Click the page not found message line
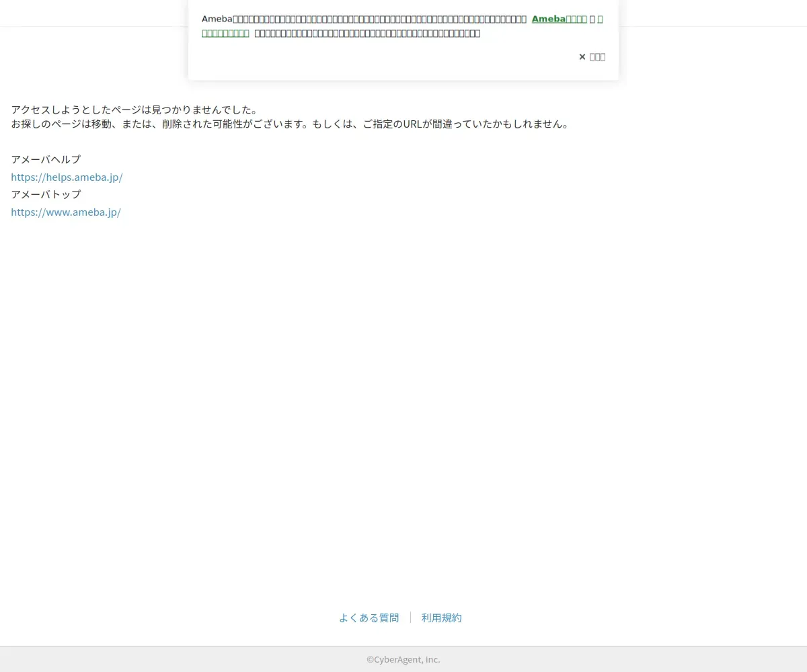 tap(134, 110)
